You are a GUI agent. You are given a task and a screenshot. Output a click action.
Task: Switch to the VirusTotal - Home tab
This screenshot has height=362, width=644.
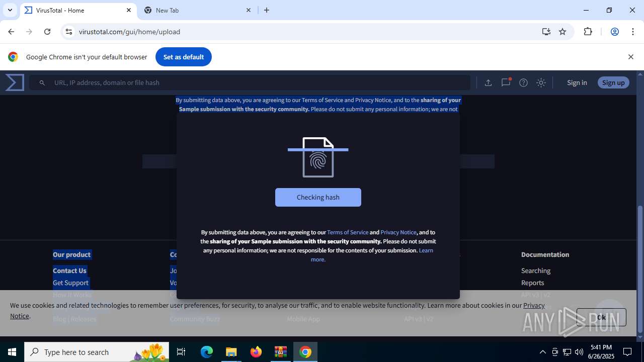(x=78, y=10)
